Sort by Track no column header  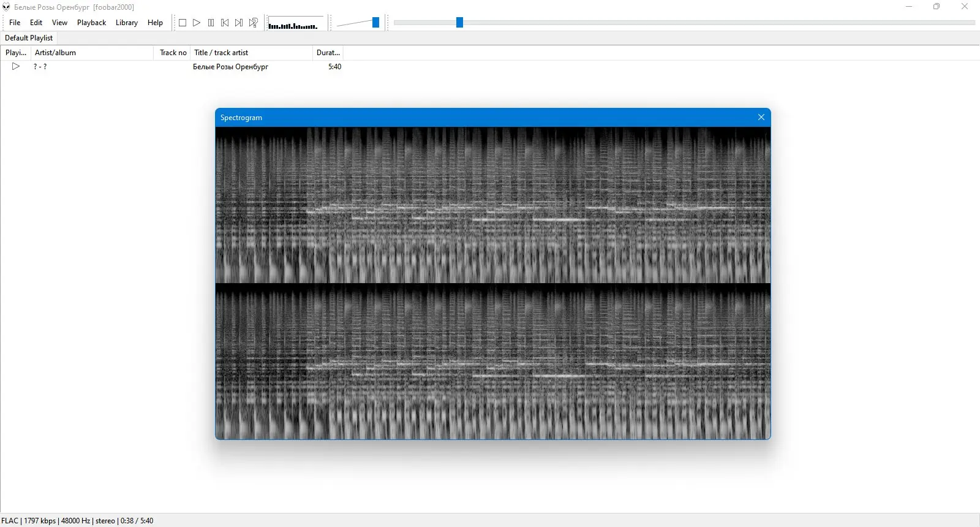(173, 53)
